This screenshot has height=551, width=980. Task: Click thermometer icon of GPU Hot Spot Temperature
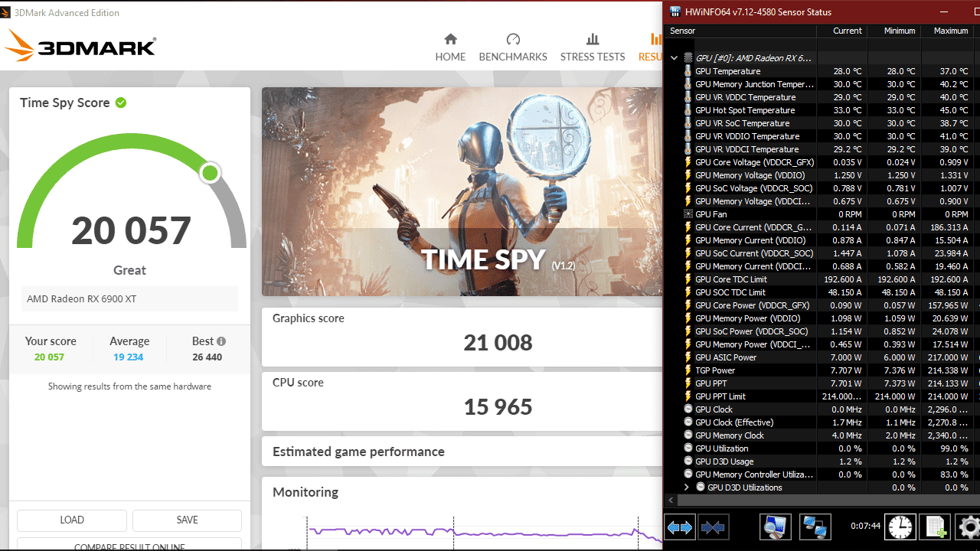(x=688, y=110)
